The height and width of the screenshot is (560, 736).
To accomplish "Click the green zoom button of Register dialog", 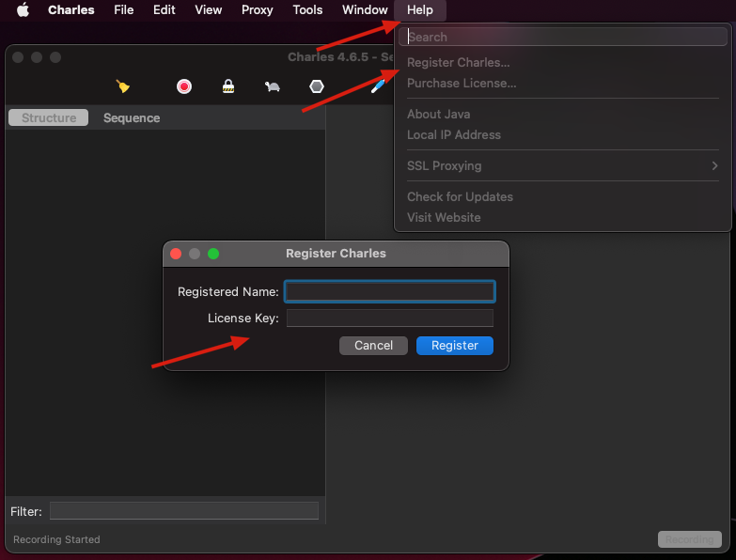I will [x=213, y=254].
